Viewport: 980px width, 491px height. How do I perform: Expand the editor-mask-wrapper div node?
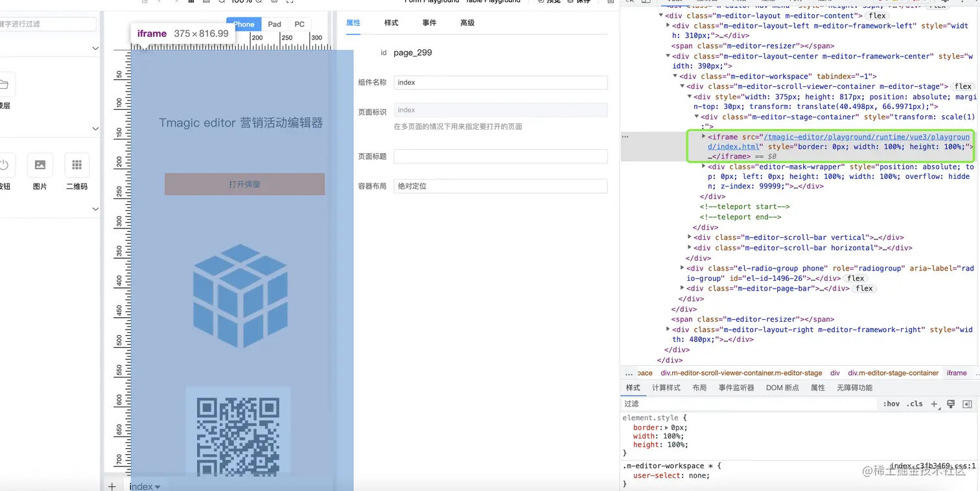704,167
